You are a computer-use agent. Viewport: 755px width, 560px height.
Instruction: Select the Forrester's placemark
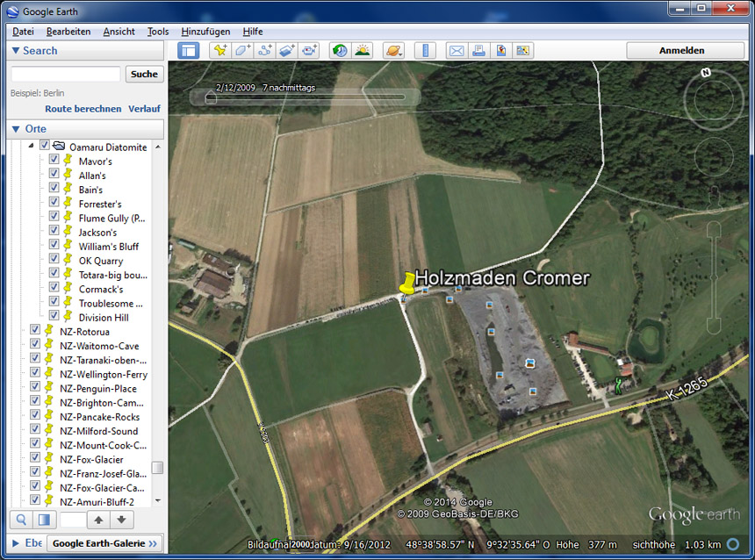pos(100,205)
